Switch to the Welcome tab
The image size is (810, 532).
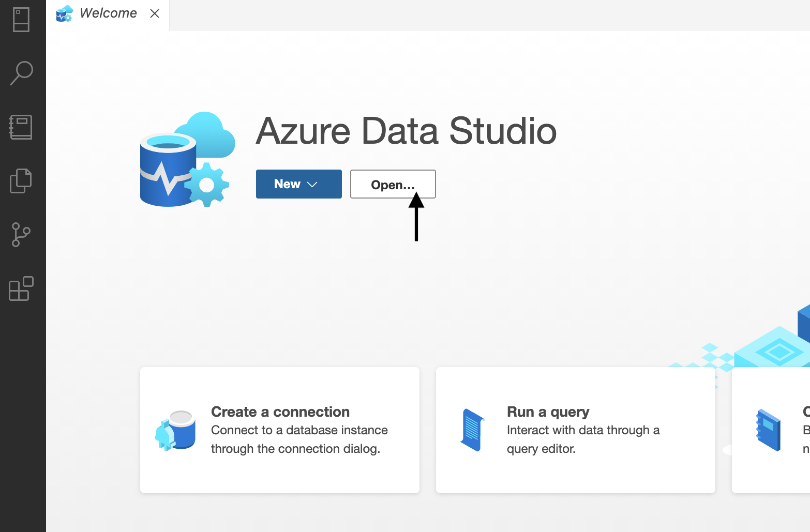[x=108, y=13]
